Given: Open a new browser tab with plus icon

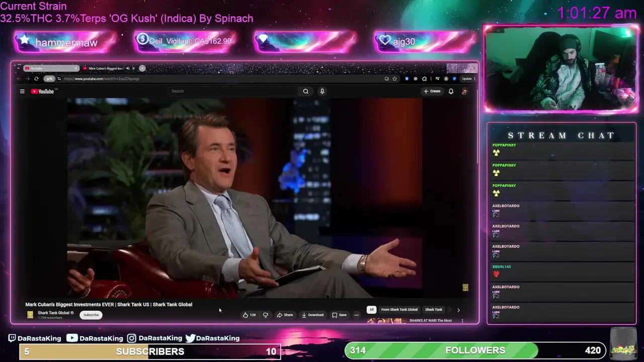Looking at the screenshot, I should (x=142, y=68).
